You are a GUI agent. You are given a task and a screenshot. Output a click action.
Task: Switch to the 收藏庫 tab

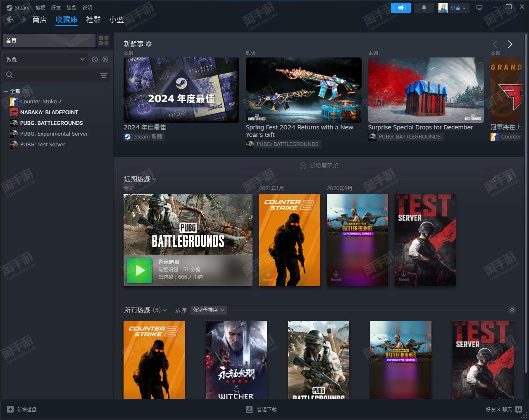[67, 19]
